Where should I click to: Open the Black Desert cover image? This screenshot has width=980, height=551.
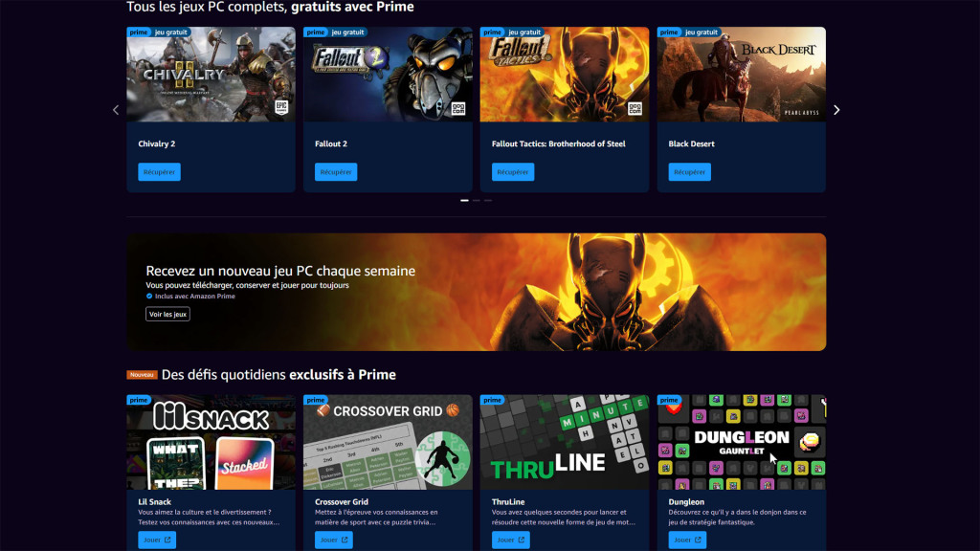(x=742, y=75)
